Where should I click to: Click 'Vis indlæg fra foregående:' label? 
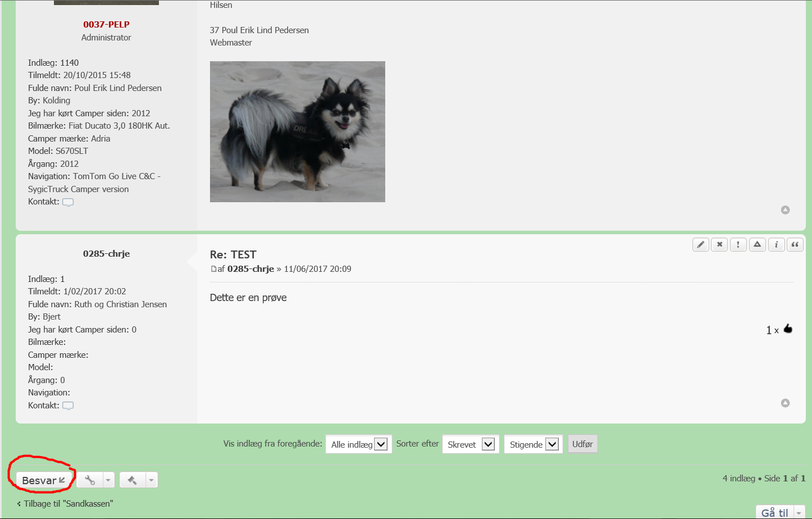click(x=273, y=444)
